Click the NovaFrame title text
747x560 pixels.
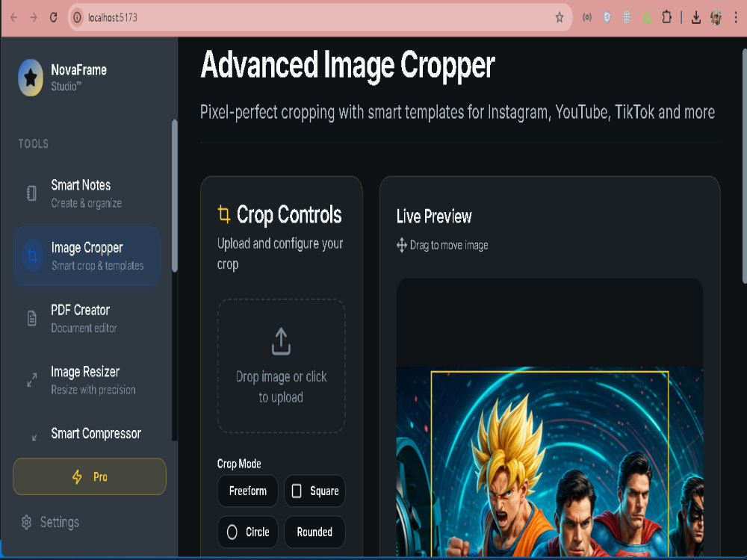click(78, 70)
